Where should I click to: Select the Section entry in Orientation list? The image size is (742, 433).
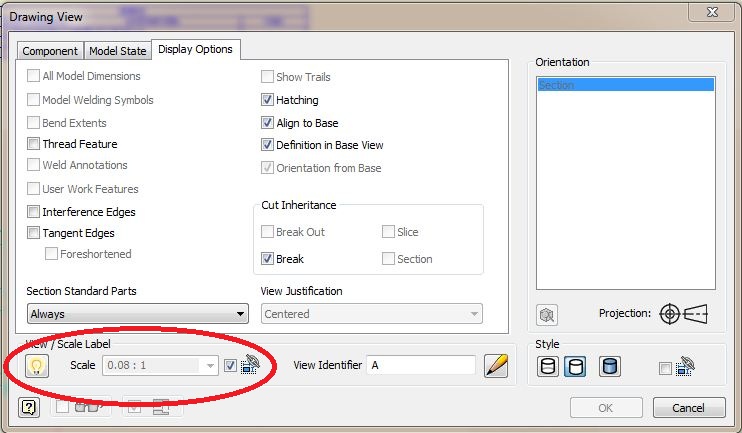click(626, 85)
